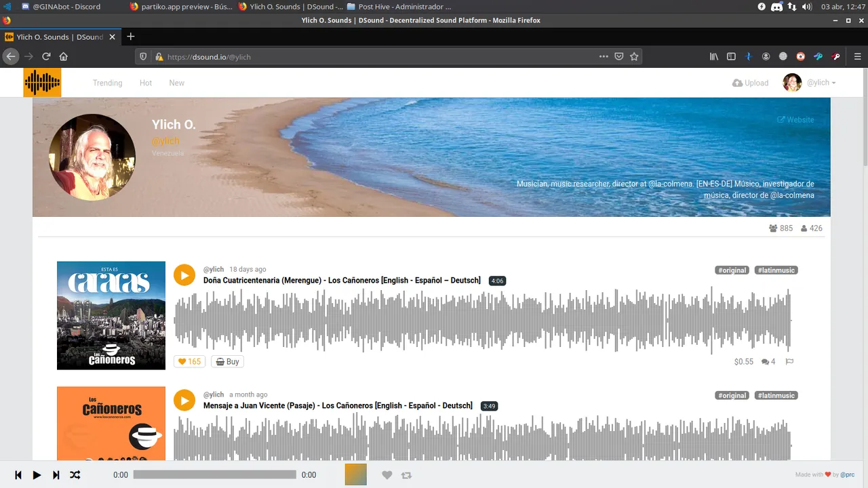
Task: Toggle shuffle in the bottom player
Action: click(x=75, y=475)
